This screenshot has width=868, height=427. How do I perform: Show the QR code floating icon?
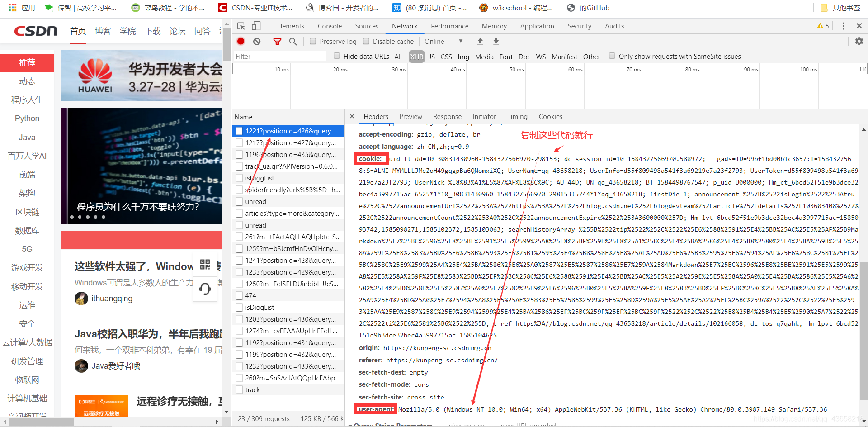coord(205,265)
